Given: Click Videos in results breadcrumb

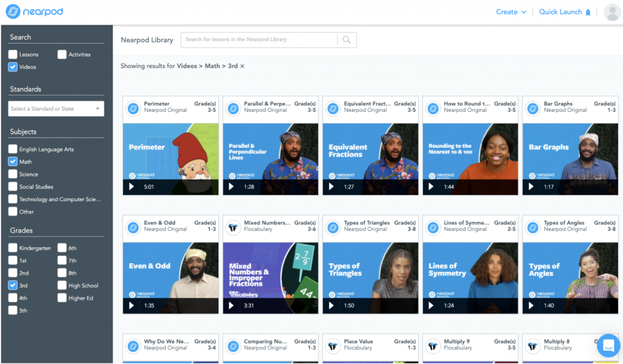Looking at the screenshot, I should coord(187,66).
